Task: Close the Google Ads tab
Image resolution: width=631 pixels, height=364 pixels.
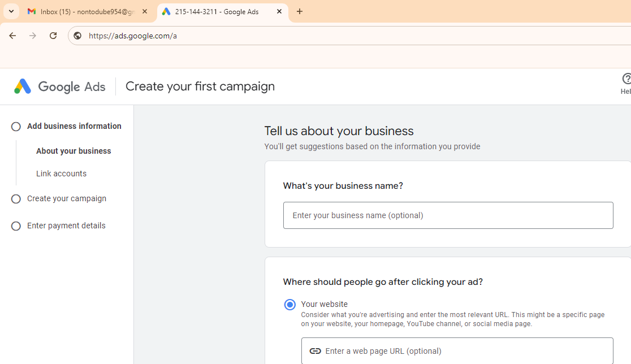Action: tap(279, 11)
